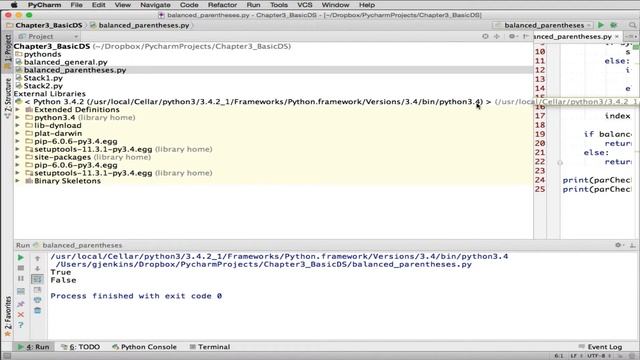Expand python3.4 library home folder
Image resolution: width=640 pixels, height=360 pixels.
pyautogui.click(x=18, y=118)
